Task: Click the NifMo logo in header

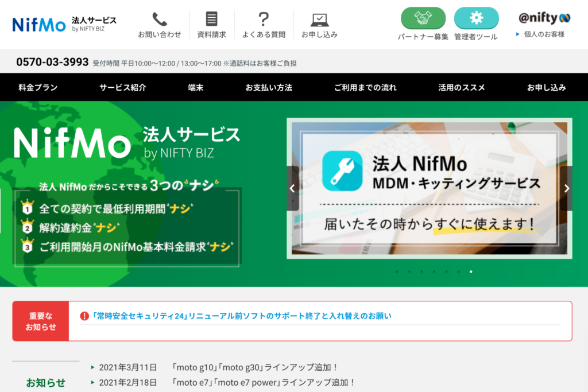Action: 38,25
